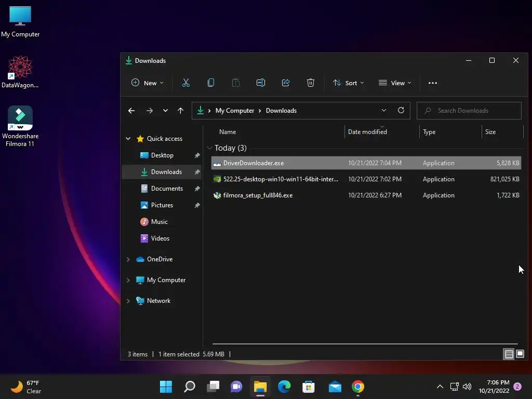The image size is (532, 399).
Task: Expand My Computer in navigation pane
Action: click(128, 280)
